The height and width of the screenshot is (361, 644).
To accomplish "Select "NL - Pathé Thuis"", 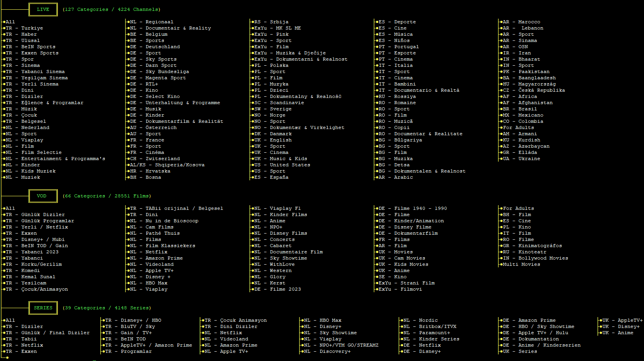I will [155, 233].
